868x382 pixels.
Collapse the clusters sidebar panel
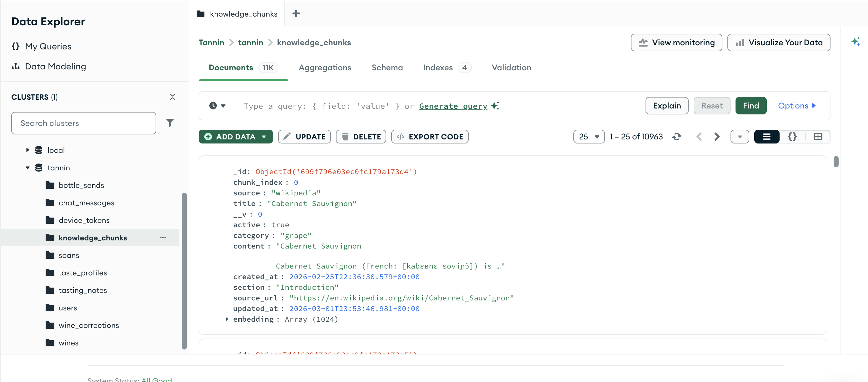[x=172, y=97]
